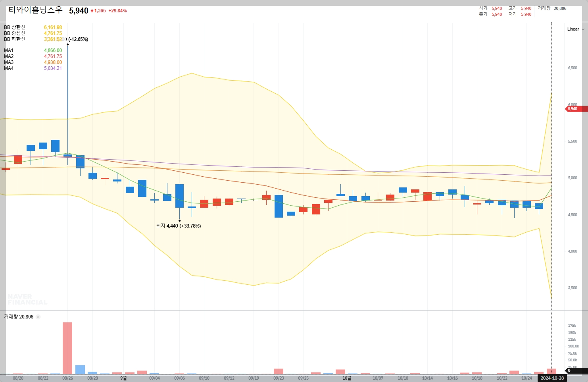This screenshot has height=382, width=588.
Task: Click the 10/14 date on time axis
Action: (427, 378)
